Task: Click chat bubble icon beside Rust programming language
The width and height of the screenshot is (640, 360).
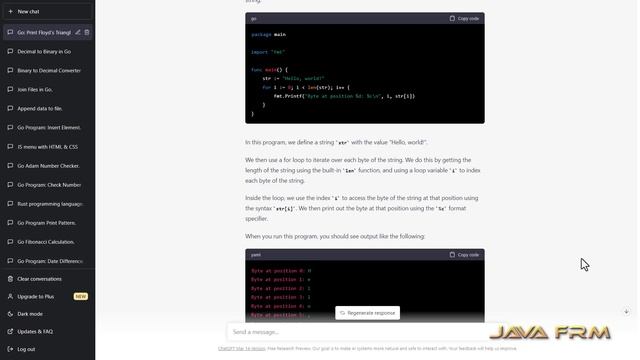Action: coord(10,204)
